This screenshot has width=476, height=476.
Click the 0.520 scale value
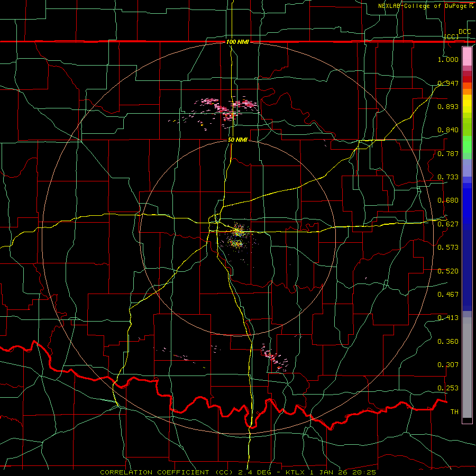click(x=448, y=271)
